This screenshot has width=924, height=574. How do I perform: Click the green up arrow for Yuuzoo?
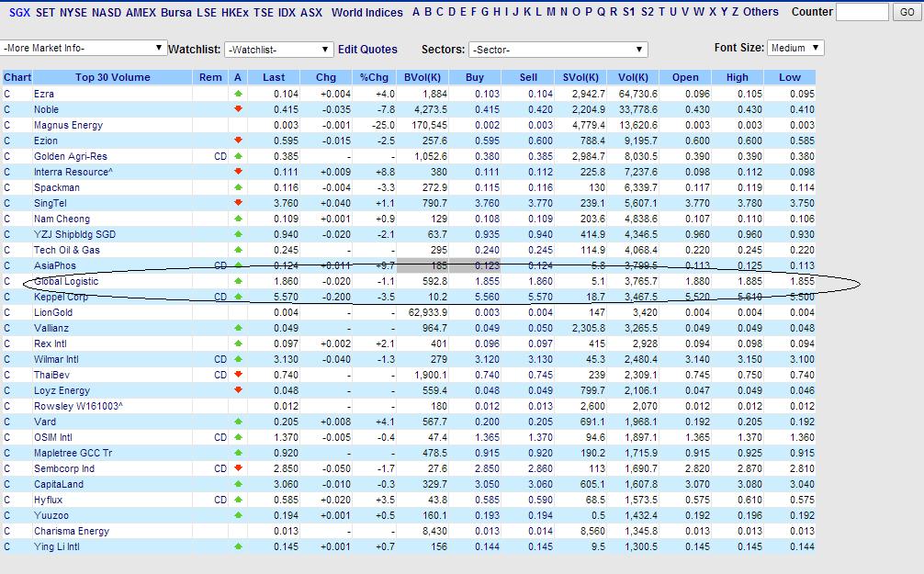238,515
